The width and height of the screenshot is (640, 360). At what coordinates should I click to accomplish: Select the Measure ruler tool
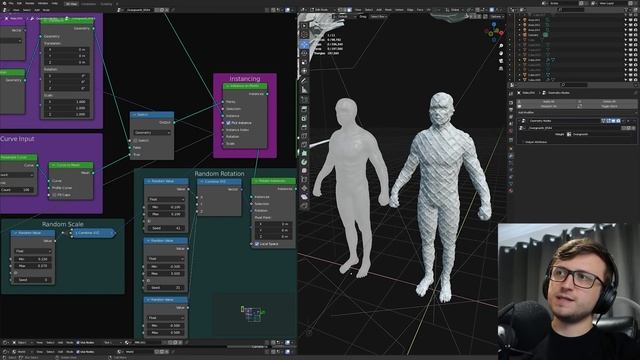coord(304,90)
